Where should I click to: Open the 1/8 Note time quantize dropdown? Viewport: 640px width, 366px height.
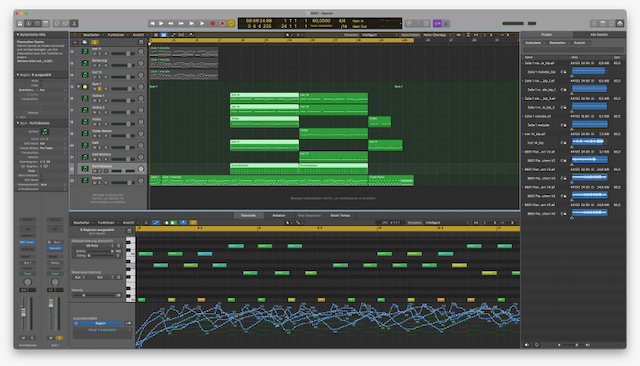tap(94, 246)
